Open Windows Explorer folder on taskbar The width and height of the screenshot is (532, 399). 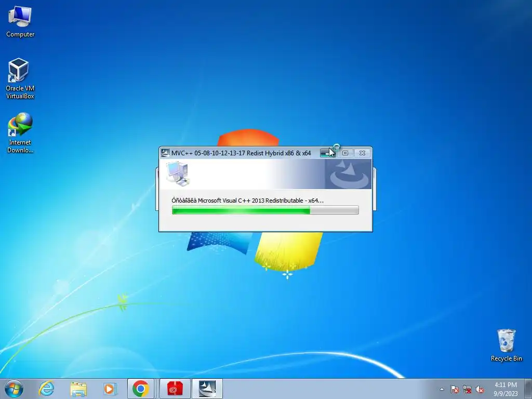coord(78,389)
